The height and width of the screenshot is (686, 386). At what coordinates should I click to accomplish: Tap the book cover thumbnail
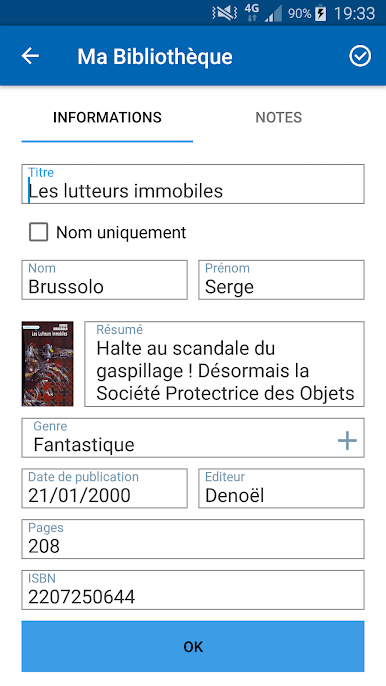pos(47,364)
